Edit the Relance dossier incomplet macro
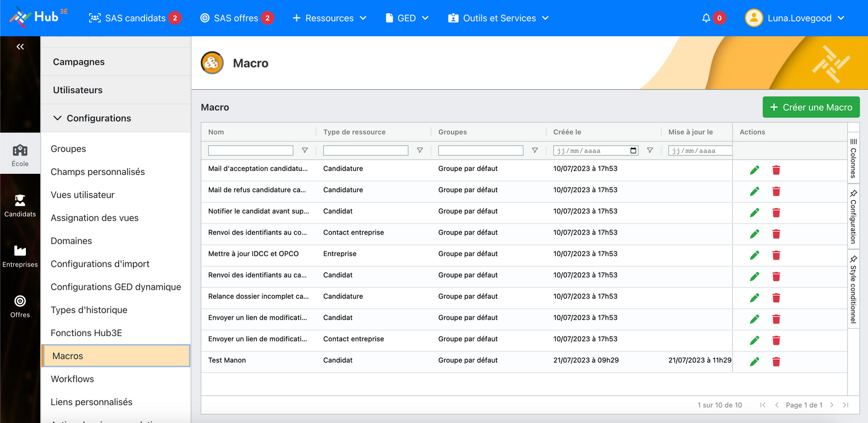The width and height of the screenshot is (868, 423). 755,298
